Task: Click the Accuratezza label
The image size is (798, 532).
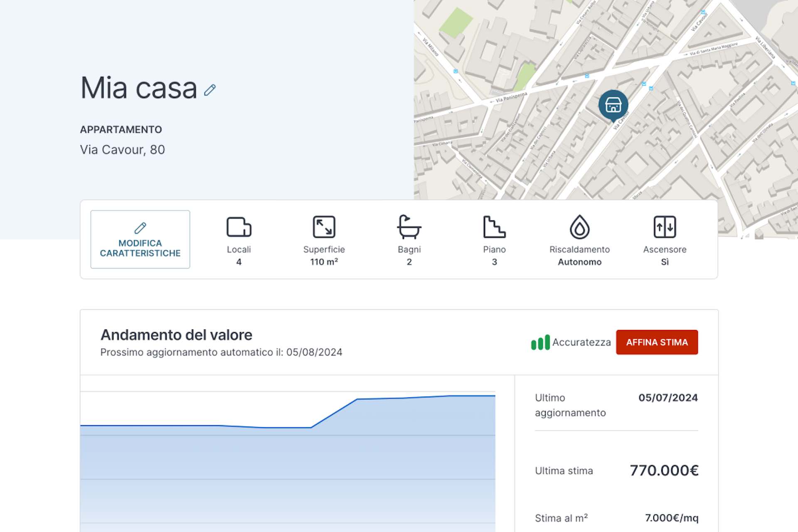Action: click(581, 342)
